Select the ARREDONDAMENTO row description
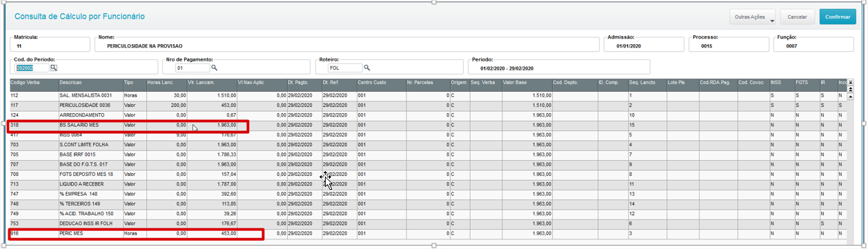 point(90,114)
